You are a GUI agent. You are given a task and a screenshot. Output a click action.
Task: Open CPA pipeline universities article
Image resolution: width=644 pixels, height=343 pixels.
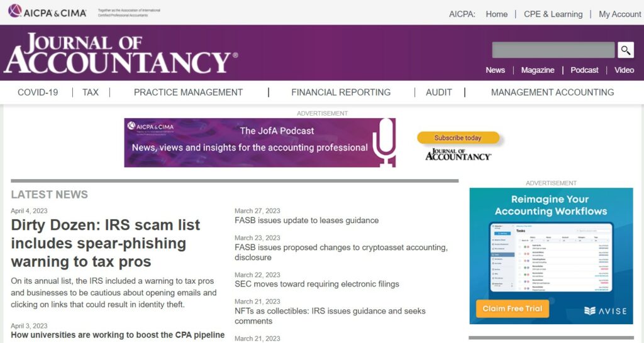point(118,335)
